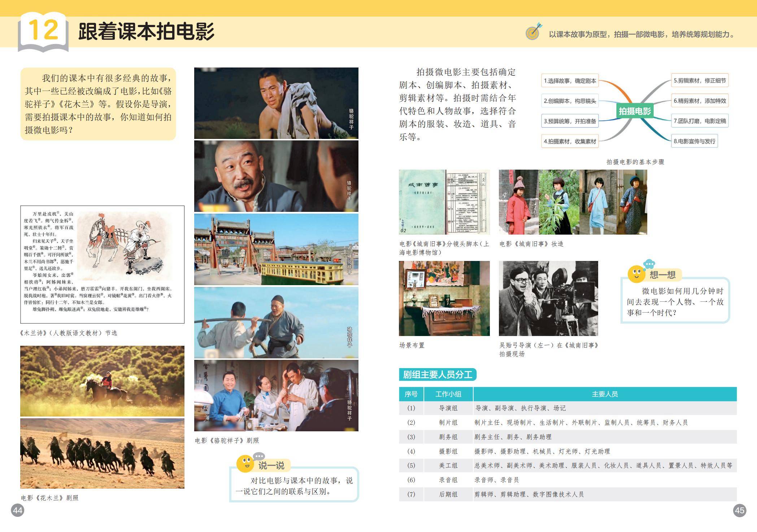Click the 主要人员 table column header
The image size is (757, 532).
coord(605,394)
